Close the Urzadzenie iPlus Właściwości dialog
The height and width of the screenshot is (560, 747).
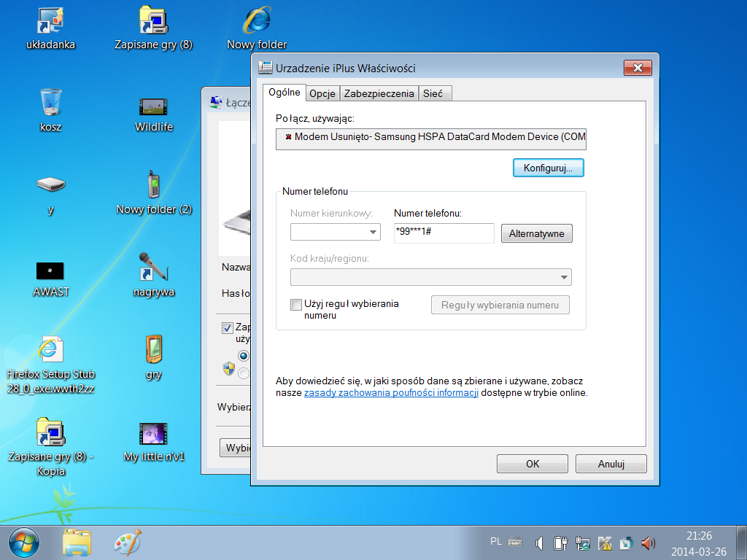(x=638, y=68)
